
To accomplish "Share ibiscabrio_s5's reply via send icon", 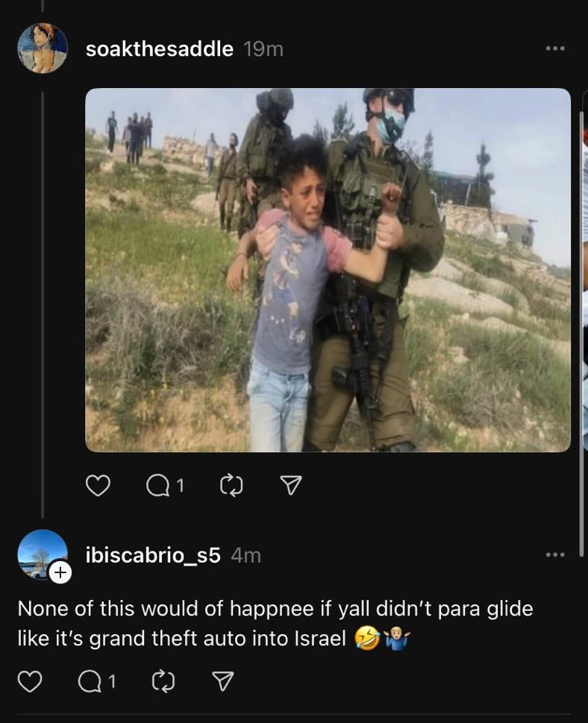I will 223,681.
